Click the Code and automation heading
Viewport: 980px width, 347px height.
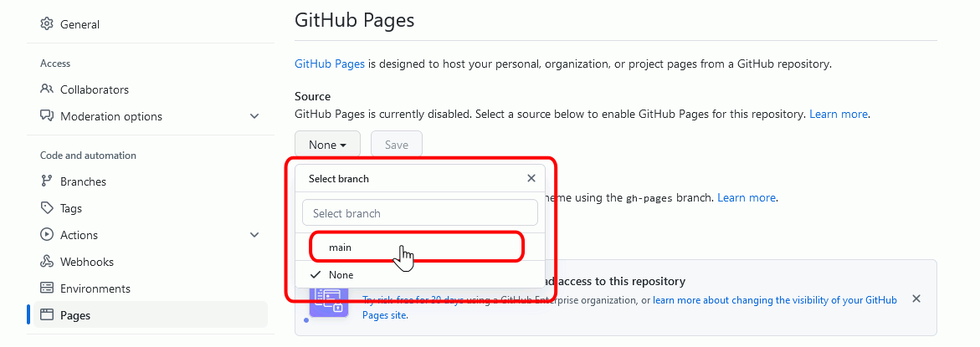[88, 156]
